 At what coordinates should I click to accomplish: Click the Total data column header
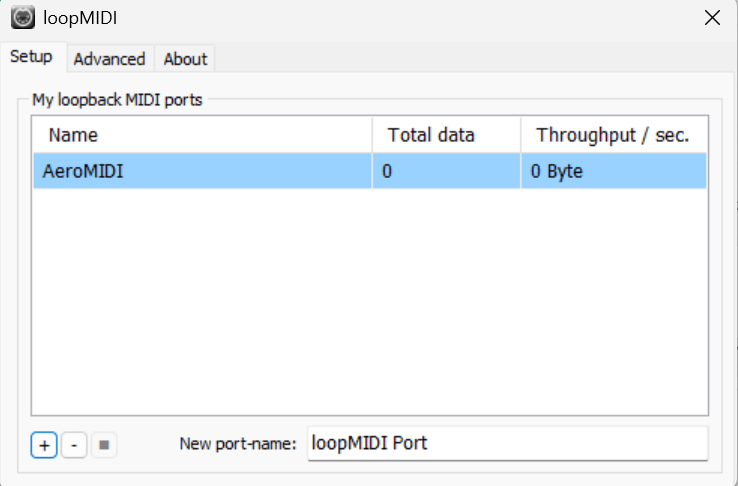coord(445,135)
